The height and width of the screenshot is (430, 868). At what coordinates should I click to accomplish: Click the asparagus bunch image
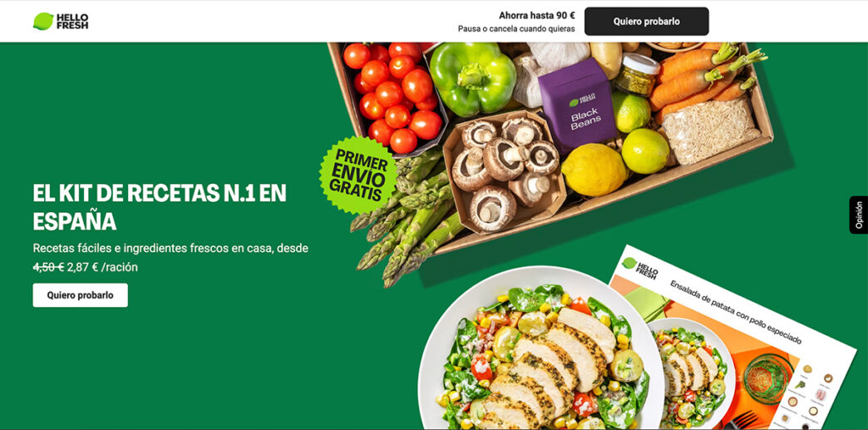407,219
